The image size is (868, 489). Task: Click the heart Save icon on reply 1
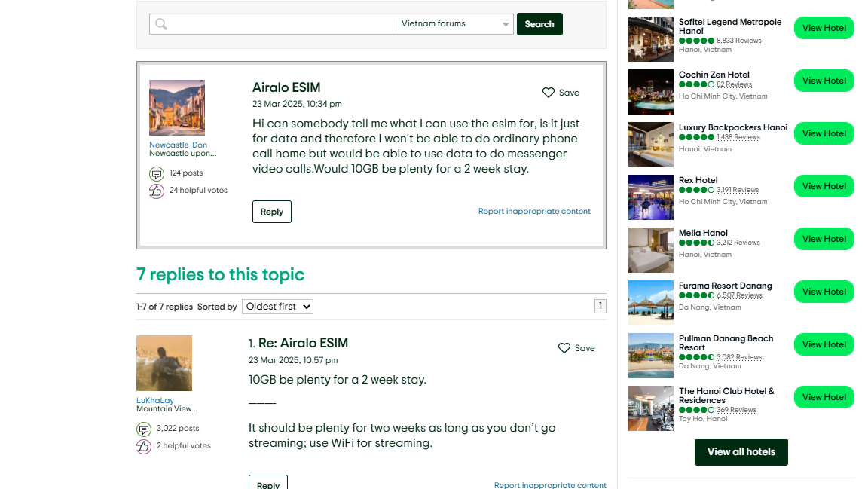tap(564, 348)
